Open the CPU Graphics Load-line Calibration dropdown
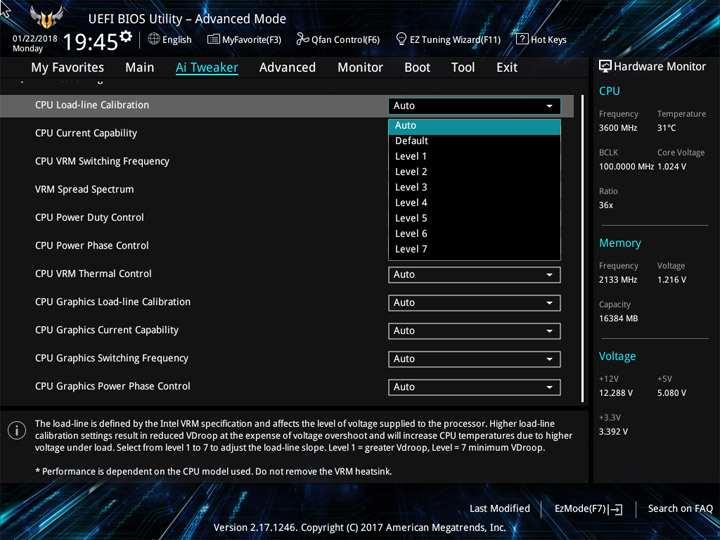The height and width of the screenshot is (540, 720). click(474, 303)
